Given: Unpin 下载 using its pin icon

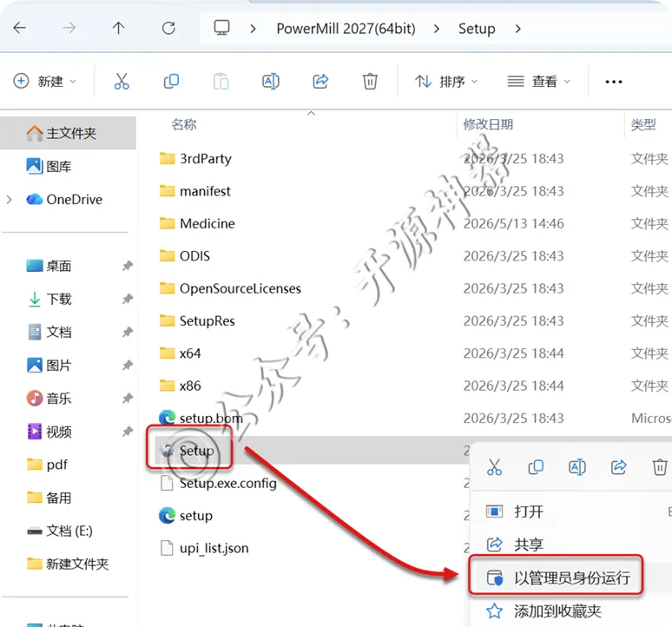Looking at the screenshot, I should tap(128, 299).
